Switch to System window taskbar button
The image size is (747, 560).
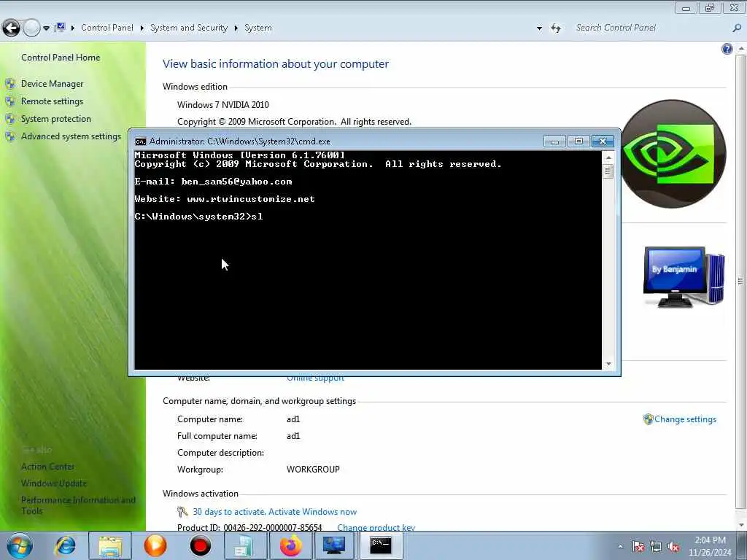[334, 545]
